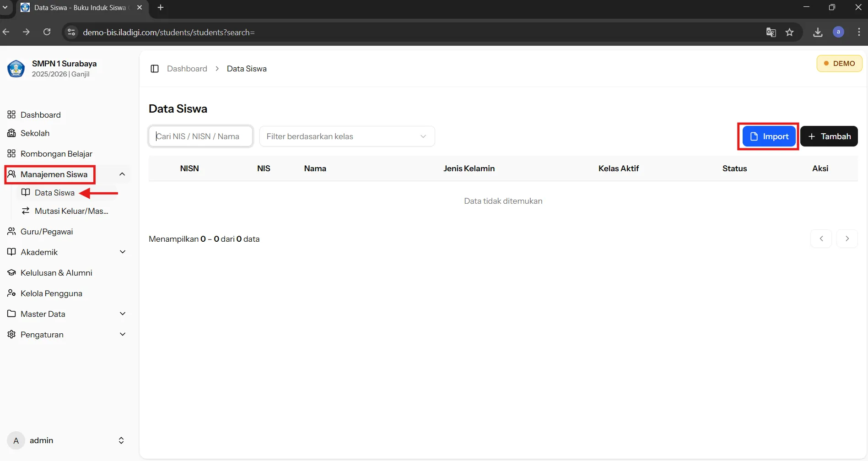Bookmark this page with the star

click(x=789, y=32)
